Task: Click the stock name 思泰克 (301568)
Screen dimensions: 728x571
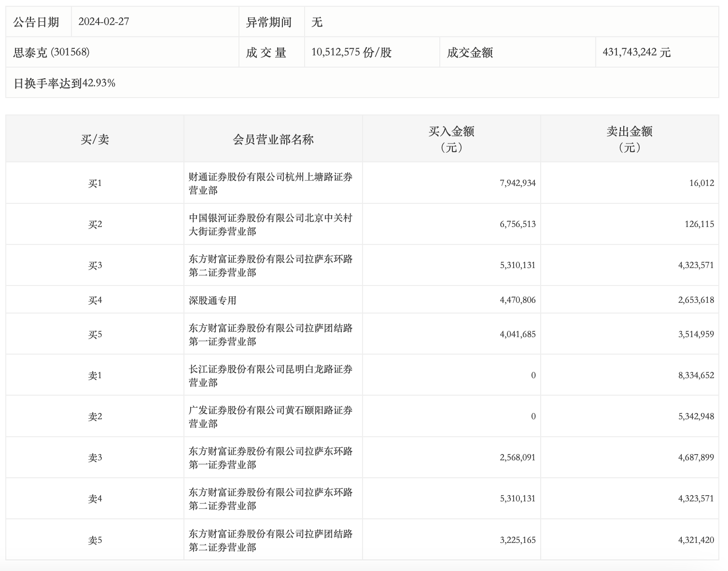Action: (x=52, y=53)
